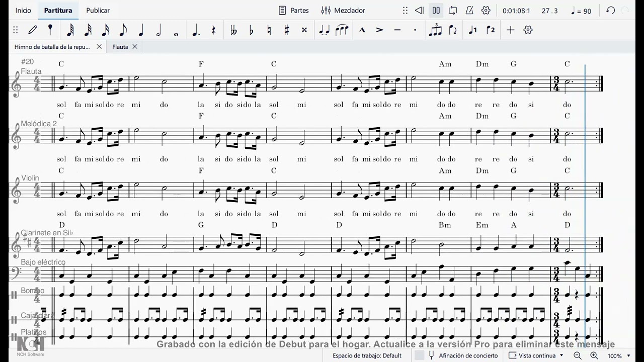Select the Clarinete en Sib staff label
Image resolution: width=644 pixels, height=362 pixels.
point(47,233)
